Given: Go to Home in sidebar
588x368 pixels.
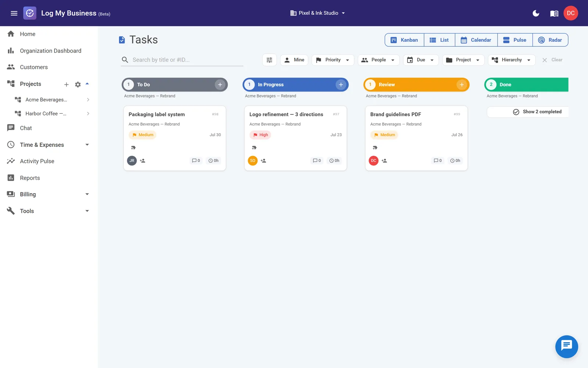Looking at the screenshot, I should (x=28, y=34).
